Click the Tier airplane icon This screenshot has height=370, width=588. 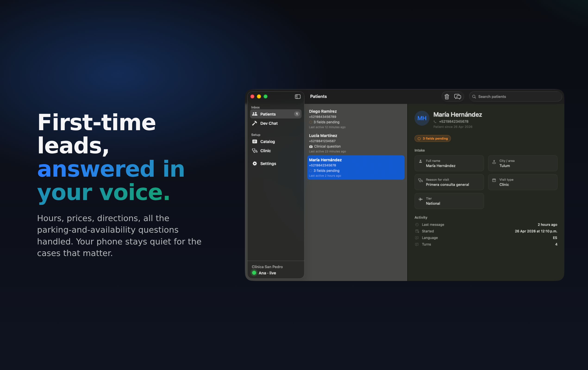(420, 199)
